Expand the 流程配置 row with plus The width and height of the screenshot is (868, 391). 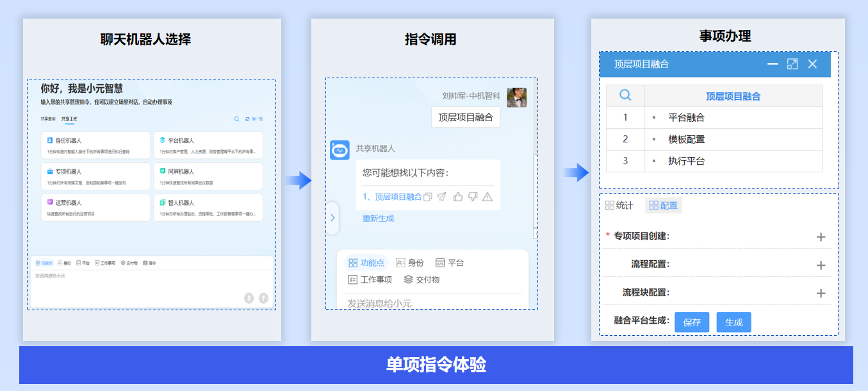click(821, 265)
